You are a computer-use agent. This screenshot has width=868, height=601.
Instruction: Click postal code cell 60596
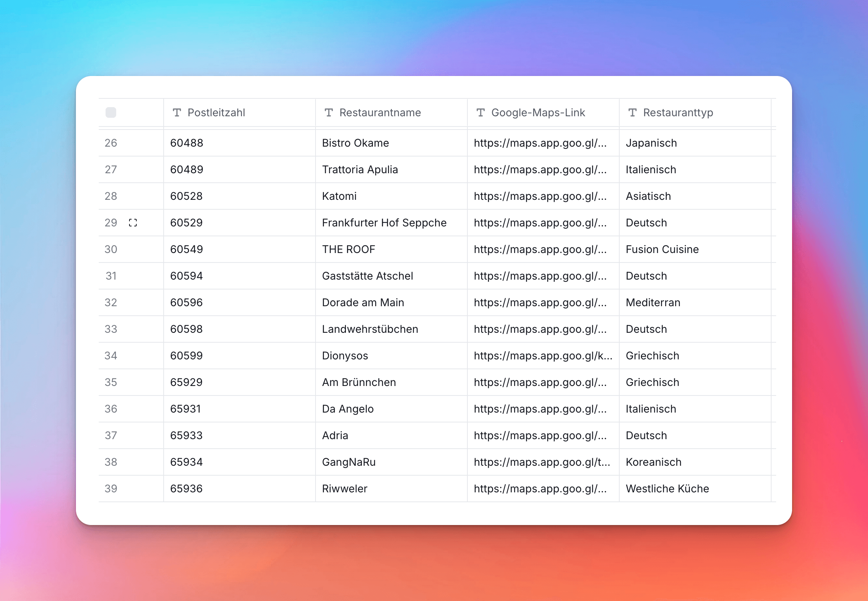click(x=240, y=302)
